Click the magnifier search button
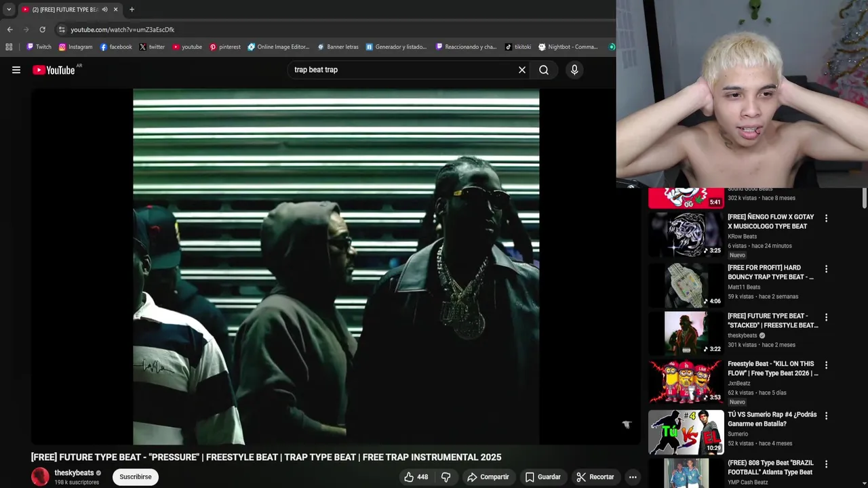Viewport: 868px width, 488px height. [544, 70]
